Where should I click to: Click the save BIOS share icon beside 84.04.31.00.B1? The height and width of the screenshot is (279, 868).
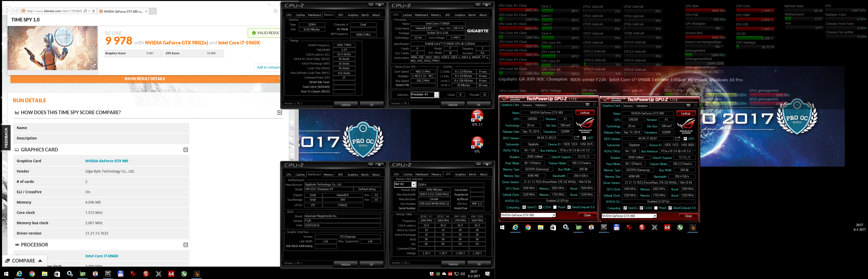pos(678,138)
